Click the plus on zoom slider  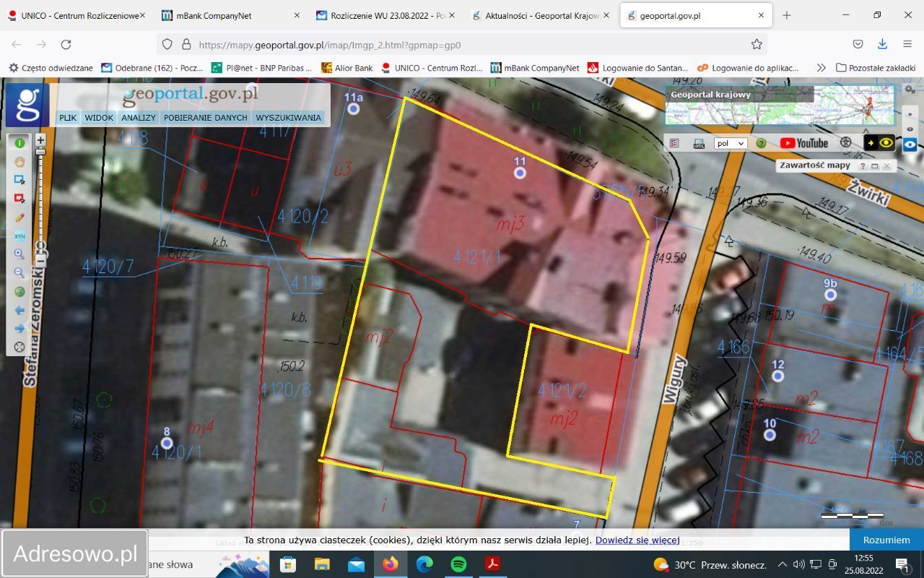tap(40, 140)
